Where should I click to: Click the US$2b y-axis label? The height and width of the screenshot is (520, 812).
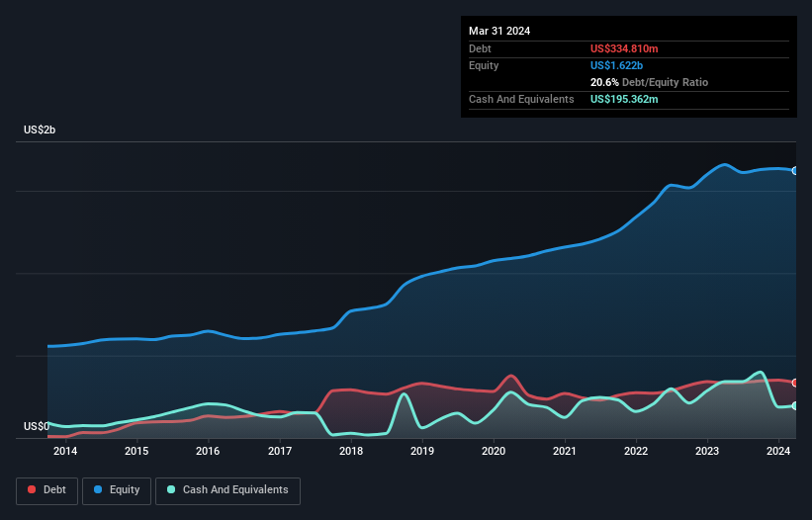[41, 130]
